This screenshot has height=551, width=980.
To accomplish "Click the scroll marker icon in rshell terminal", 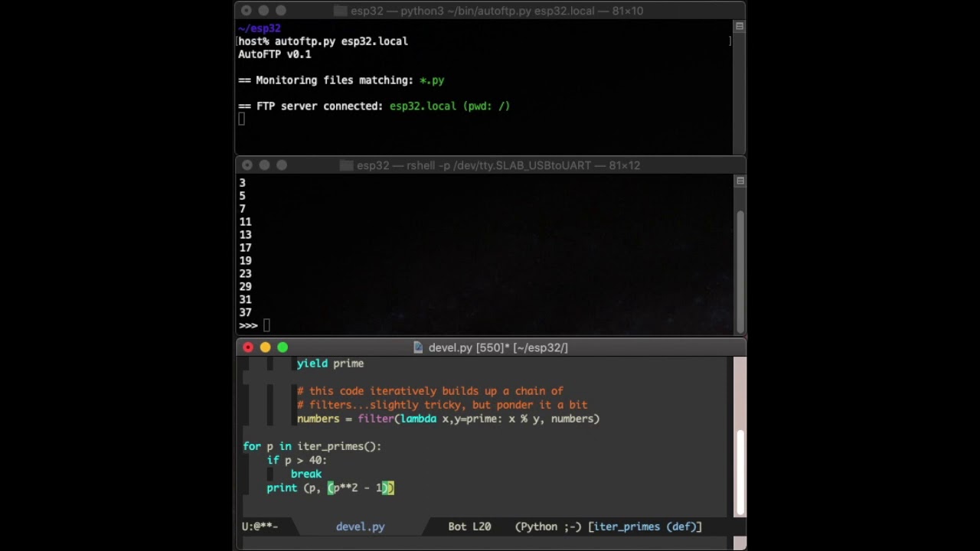I will 740,181.
